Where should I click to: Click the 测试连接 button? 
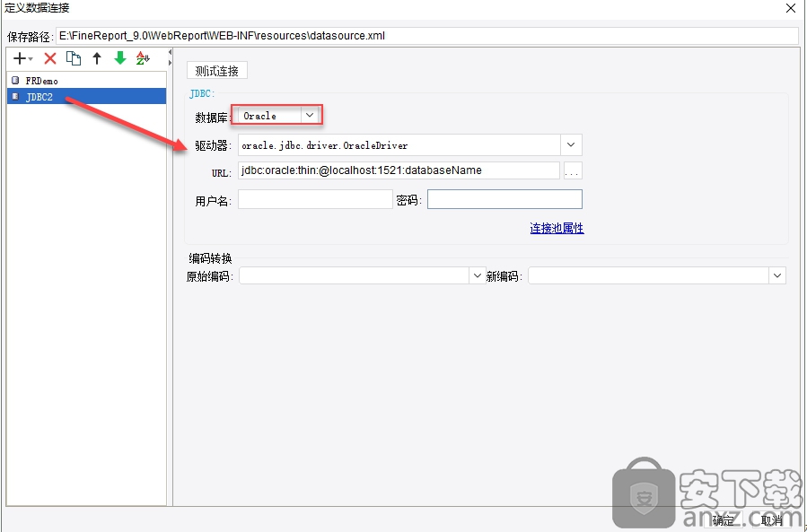pos(217,71)
